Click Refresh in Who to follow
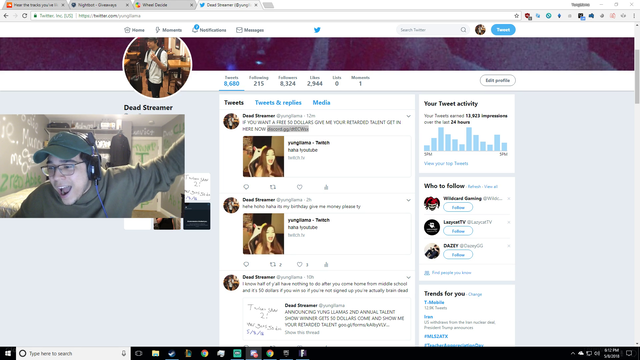The width and height of the screenshot is (640, 360). pos(474,187)
